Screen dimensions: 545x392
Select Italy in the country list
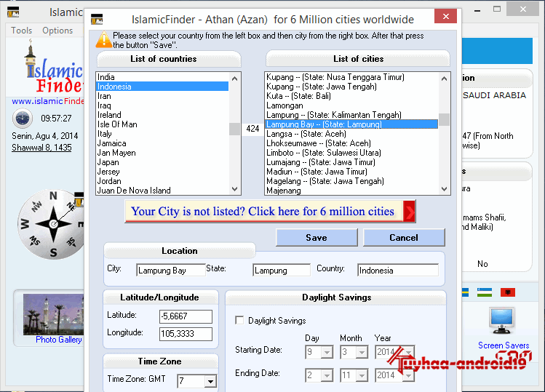click(x=162, y=134)
